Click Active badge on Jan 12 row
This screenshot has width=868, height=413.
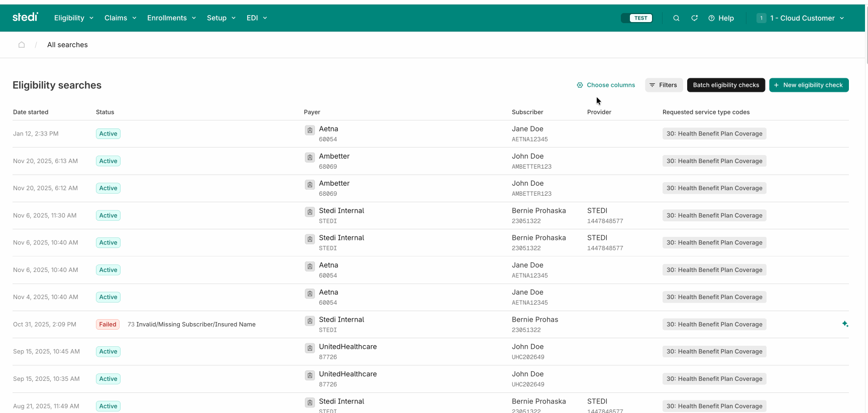point(108,134)
